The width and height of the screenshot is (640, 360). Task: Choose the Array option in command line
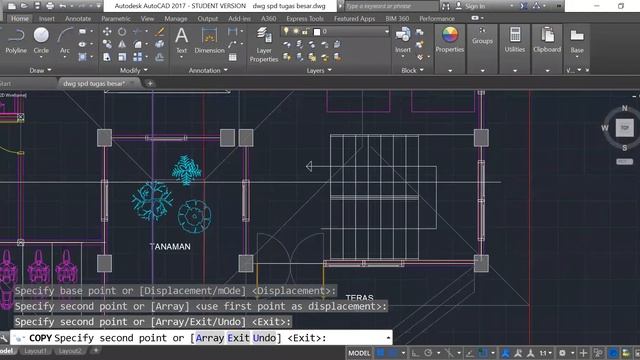tap(210, 338)
